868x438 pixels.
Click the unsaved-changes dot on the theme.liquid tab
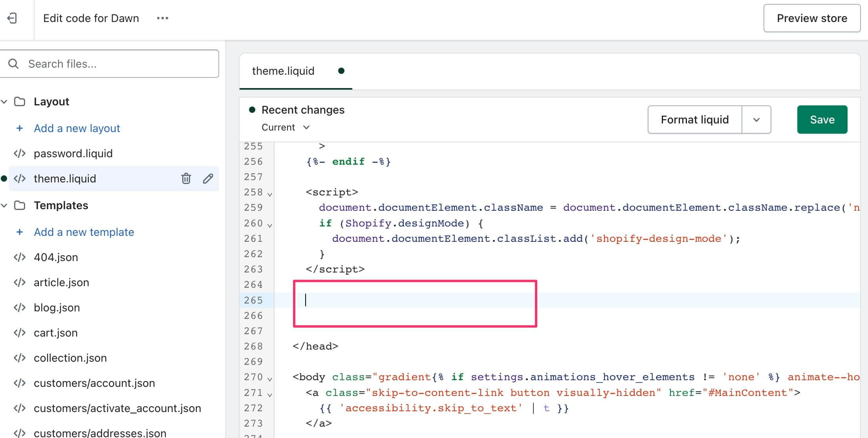click(x=341, y=71)
